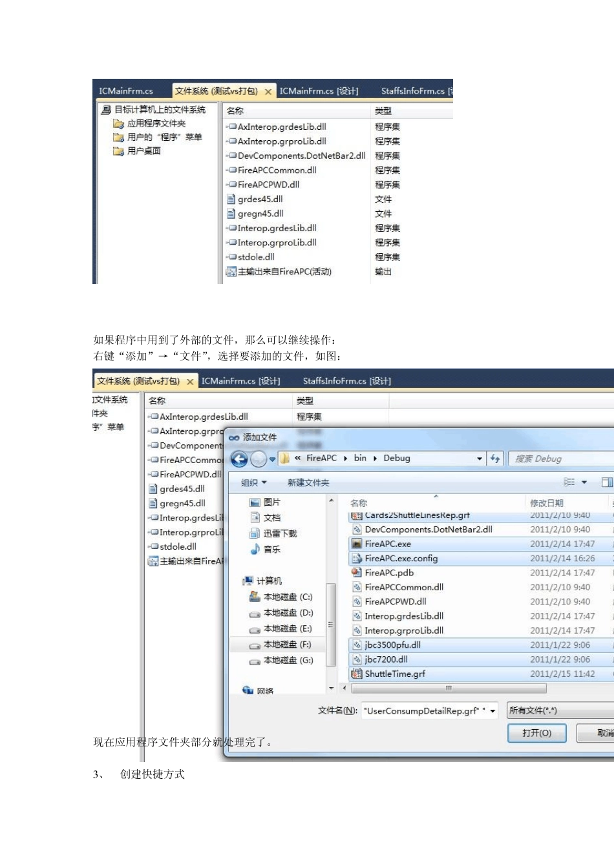Select 应用程序文件夹 folder in tree
614x868 pixels.
click(x=149, y=123)
